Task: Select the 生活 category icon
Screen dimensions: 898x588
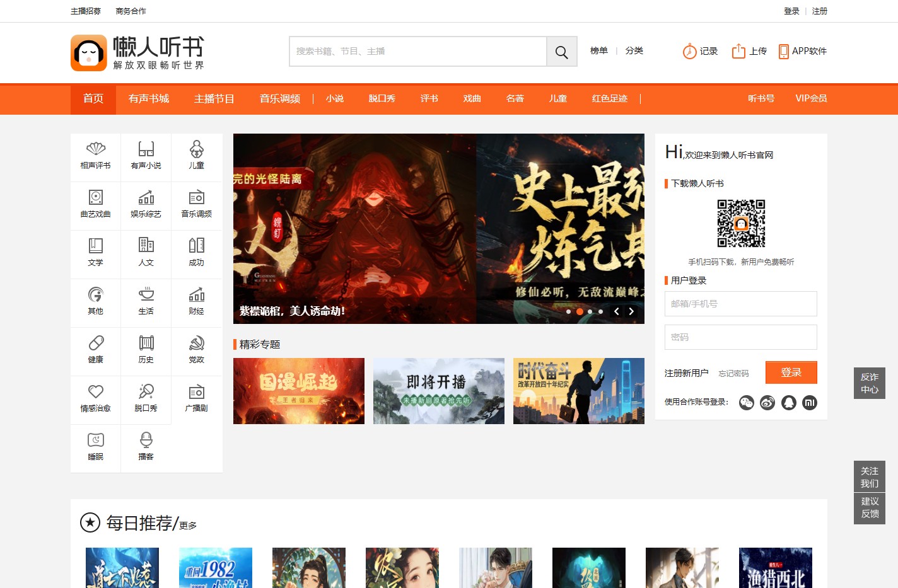Action: pyautogui.click(x=146, y=295)
